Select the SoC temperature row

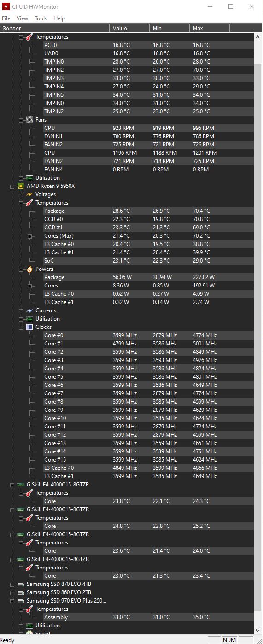click(x=148, y=261)
